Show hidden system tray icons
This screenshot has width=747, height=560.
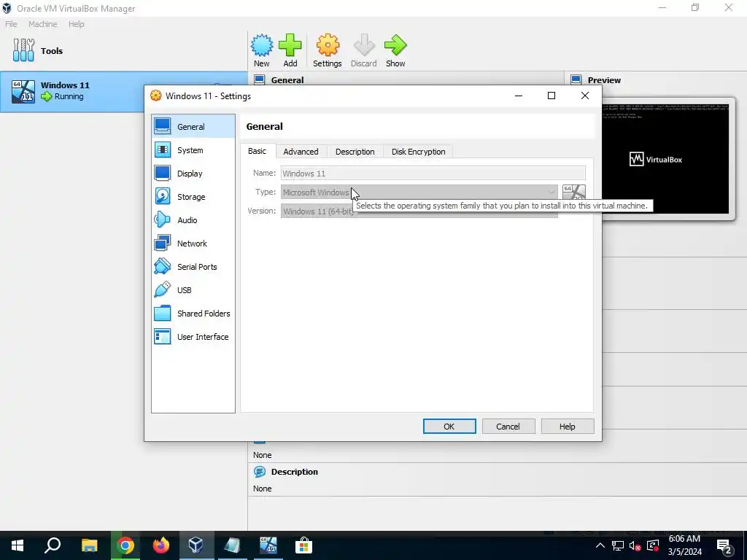click(x=600, y=545)
